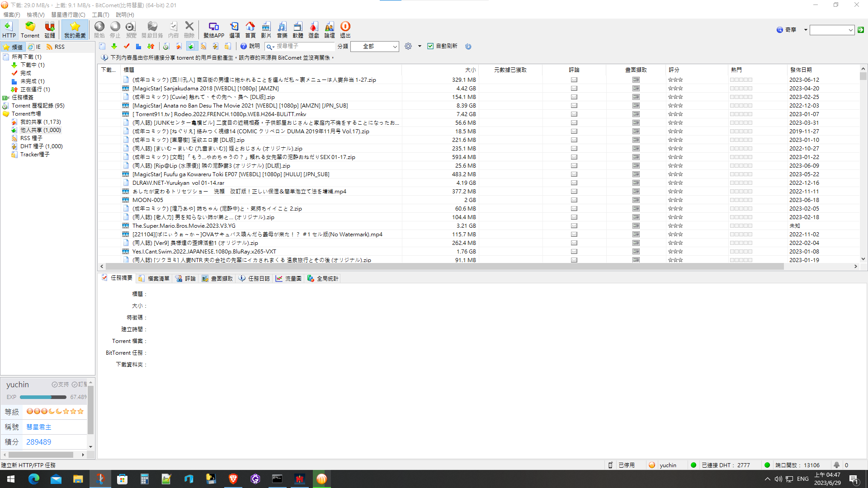Open the 軟體 software icon
The image size is (868, 488).
coord(298,29)
